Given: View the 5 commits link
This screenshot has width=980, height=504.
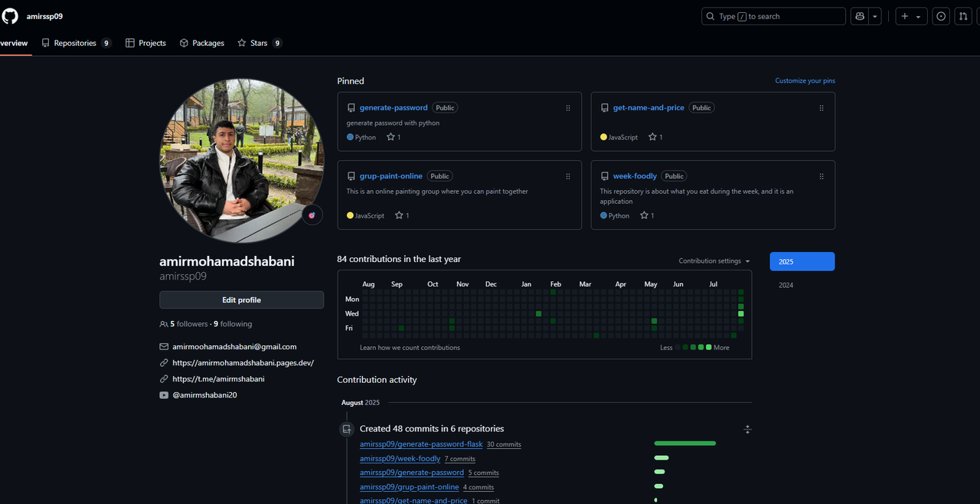Looking at the screenshot, I should (x=483, y=473).
